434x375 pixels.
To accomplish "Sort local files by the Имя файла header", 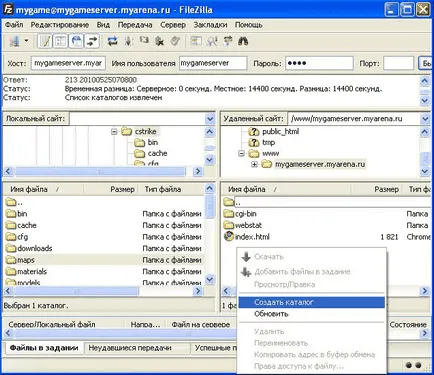I will click(43, 189).
